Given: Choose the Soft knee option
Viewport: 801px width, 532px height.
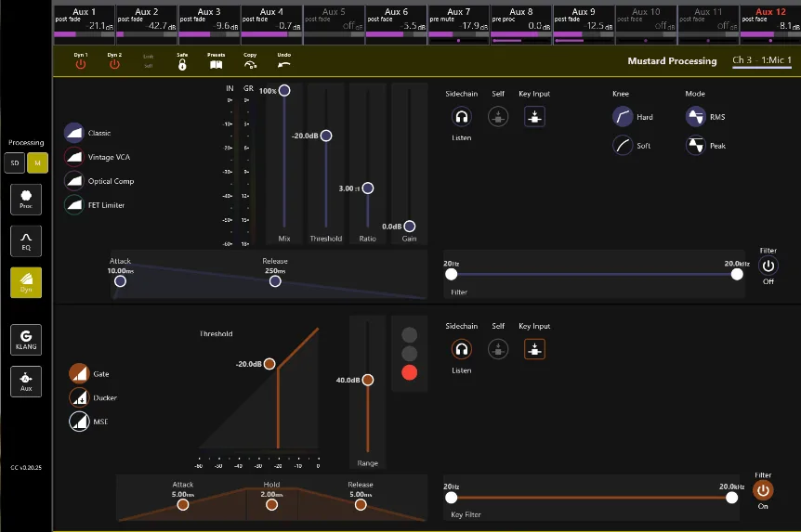Looking at the screenshot, I should pyautogui.click(x=631, y=146).
